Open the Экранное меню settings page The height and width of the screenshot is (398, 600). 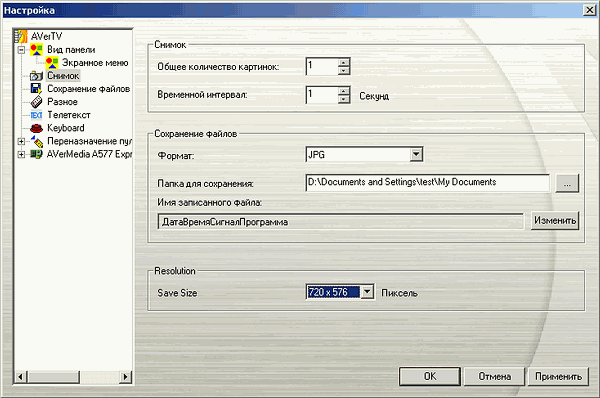click(95, 62)
